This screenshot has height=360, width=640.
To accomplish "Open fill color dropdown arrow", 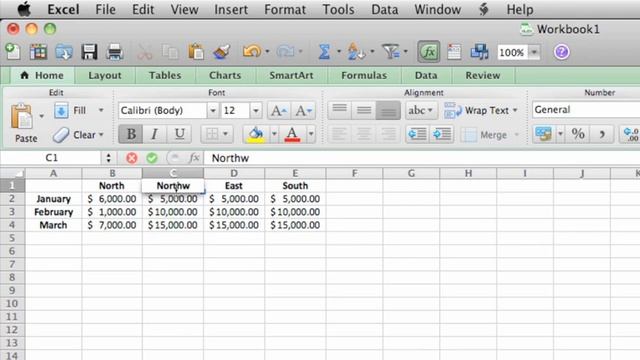I will (274, 134).
